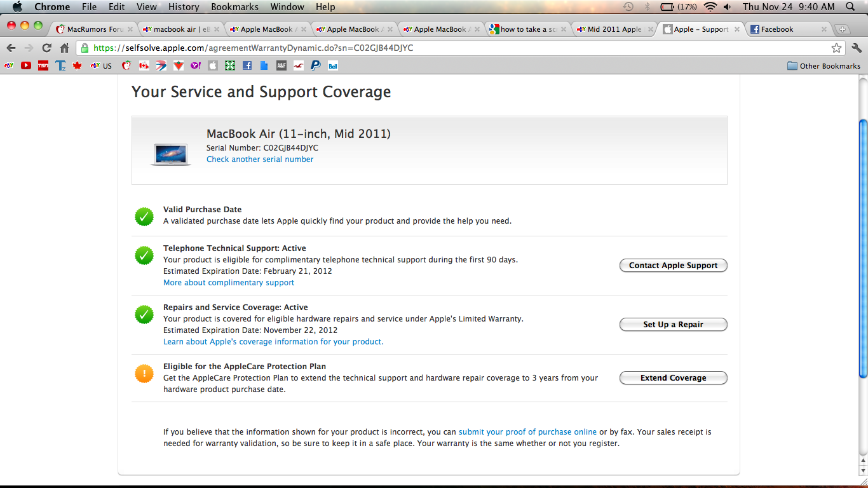Click Set Up a Repair button
The image size is (868, 488).
(x=674, y=325)
